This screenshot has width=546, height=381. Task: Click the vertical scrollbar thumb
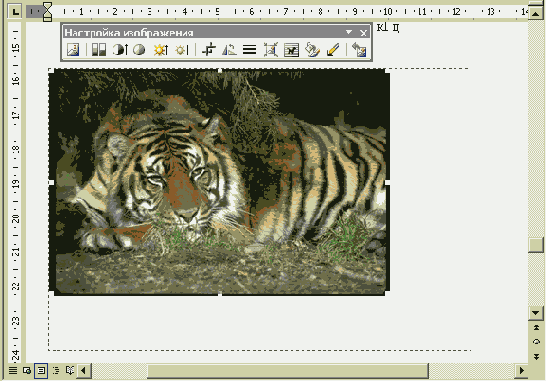coord(536,245)
